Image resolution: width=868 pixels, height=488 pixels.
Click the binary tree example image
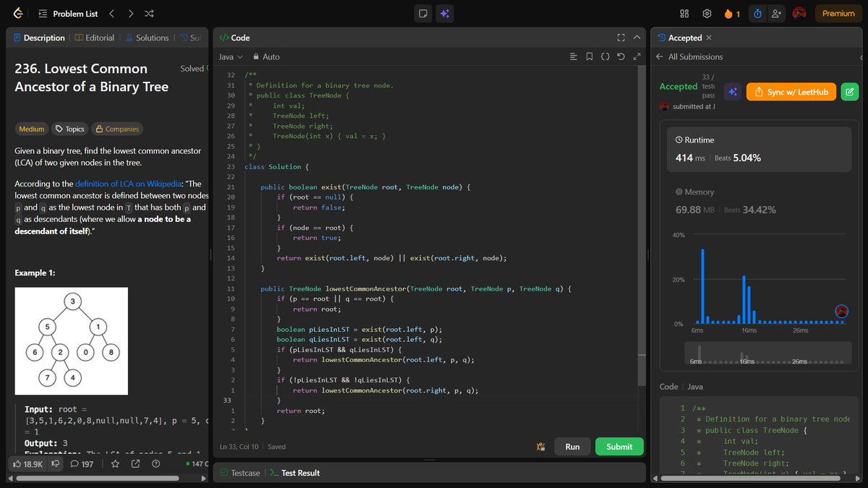pyautogui.click(x=72, y=341)
